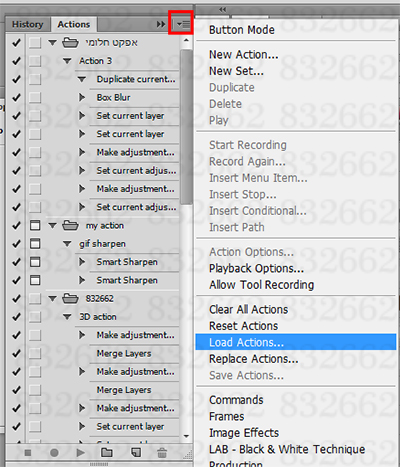Collapse the 3D action triangle
400x467 pixels.
[x=67, y=317]
